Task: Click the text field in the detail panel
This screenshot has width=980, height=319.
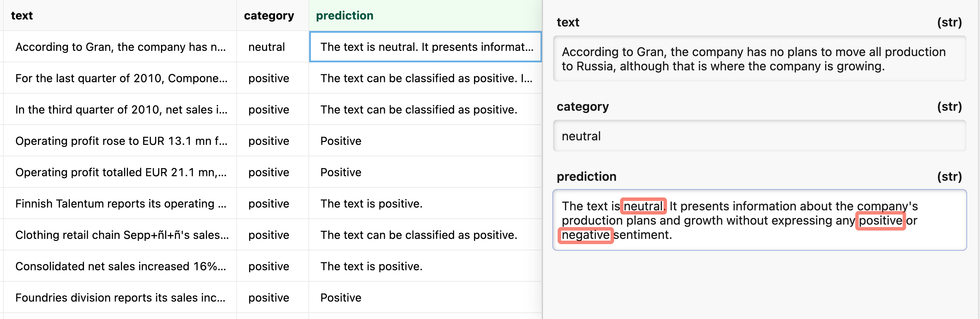Action: coord(759,59)
